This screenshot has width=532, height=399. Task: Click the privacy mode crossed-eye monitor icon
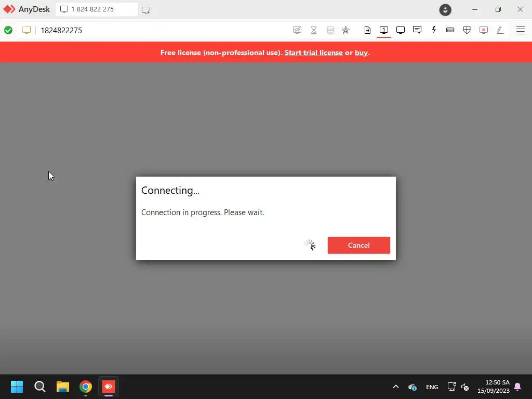(297, 30)
